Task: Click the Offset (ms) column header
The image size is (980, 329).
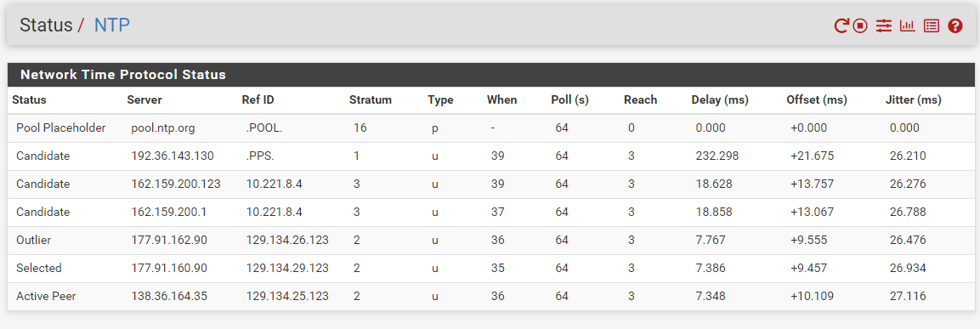Action: point(816,99)
